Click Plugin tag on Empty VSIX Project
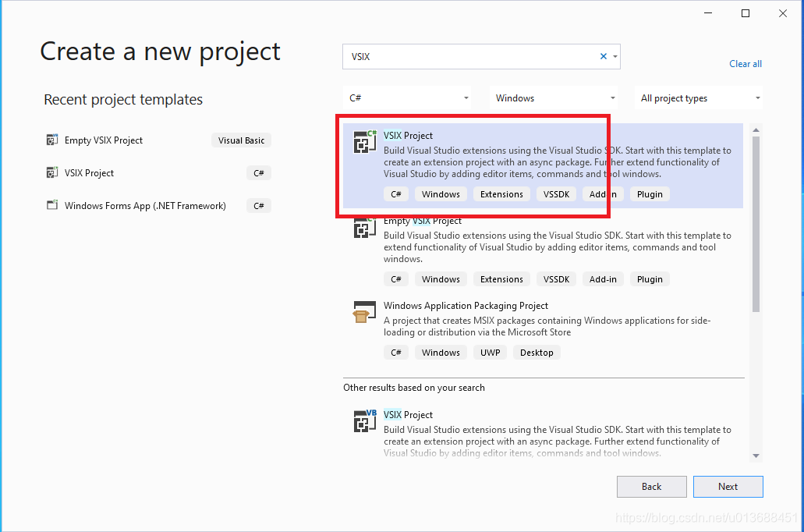 (650, 279)
